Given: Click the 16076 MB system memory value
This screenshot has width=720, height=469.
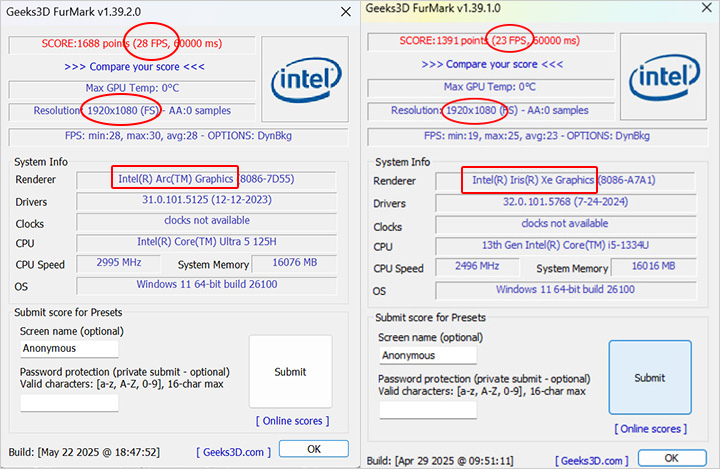Looking at the screenshot, I should point(295,262).
